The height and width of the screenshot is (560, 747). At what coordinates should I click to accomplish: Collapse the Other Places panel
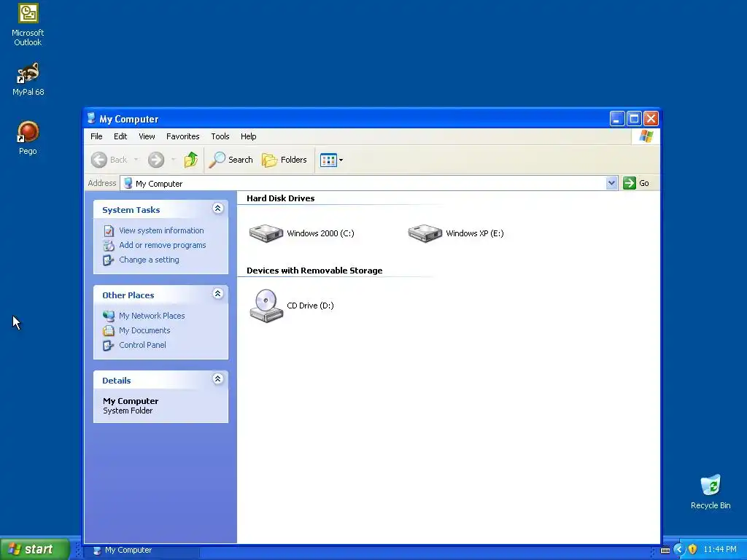tap(217, 294)
